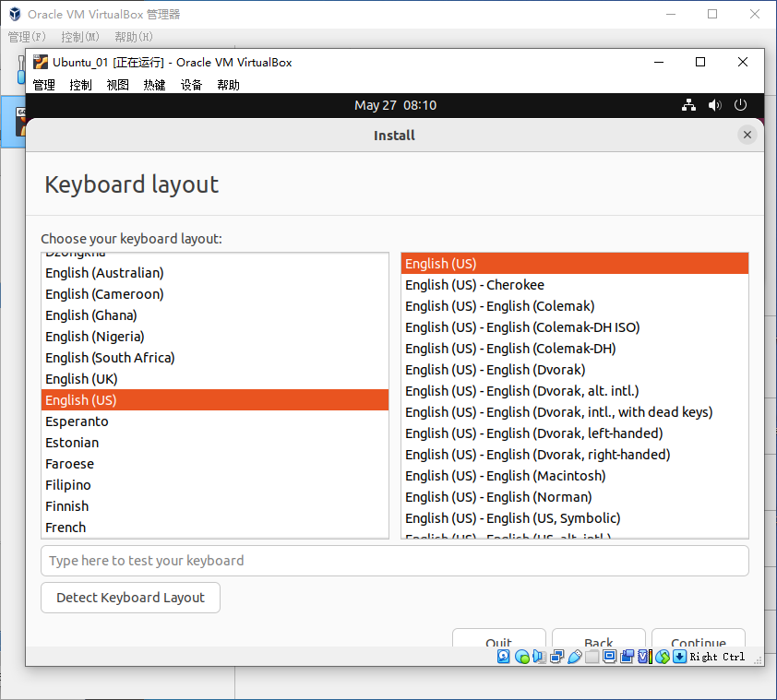Select English (UK) layout

pos(215,379)
